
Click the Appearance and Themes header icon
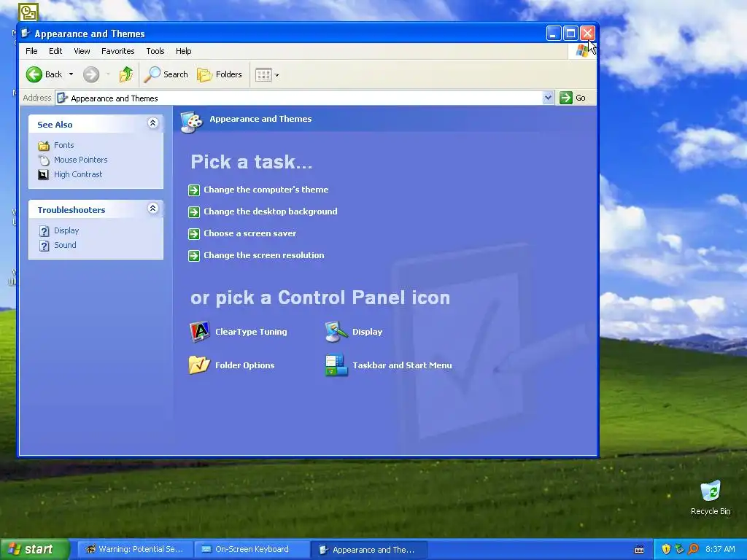point(192,122)
